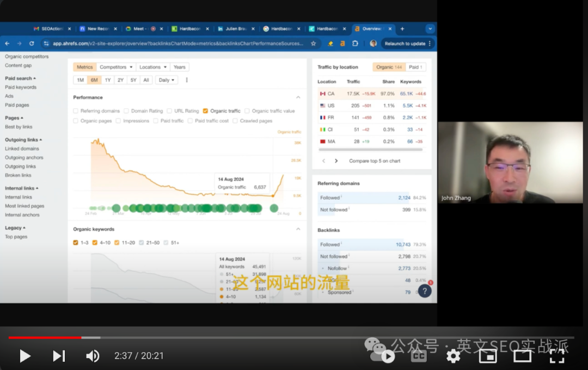Open video settings gear
This screenshot has width=588, height=370.
click(x=454, y=356)
